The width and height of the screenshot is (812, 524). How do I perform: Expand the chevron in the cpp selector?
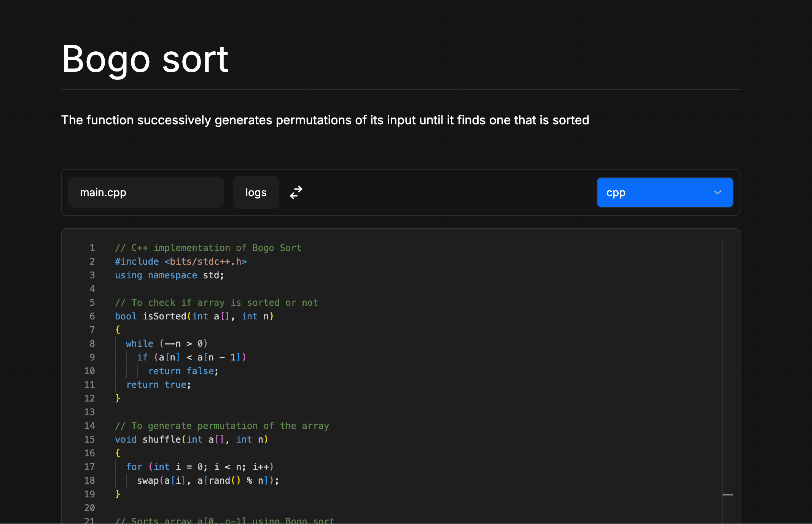[x=718, y=192]
